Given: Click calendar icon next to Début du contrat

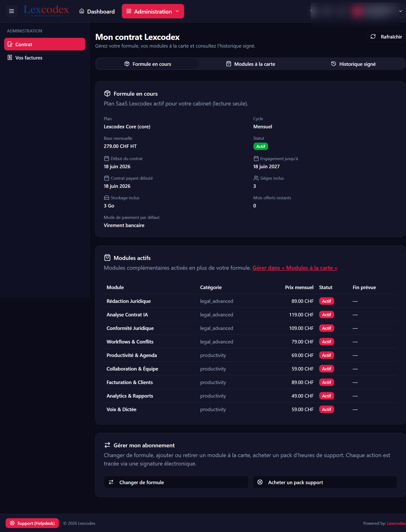Looking at the screenshot, I should 107,158.
